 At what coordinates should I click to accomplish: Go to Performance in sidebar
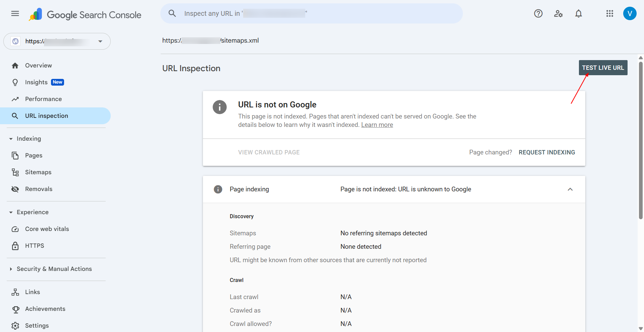(43, 99)
